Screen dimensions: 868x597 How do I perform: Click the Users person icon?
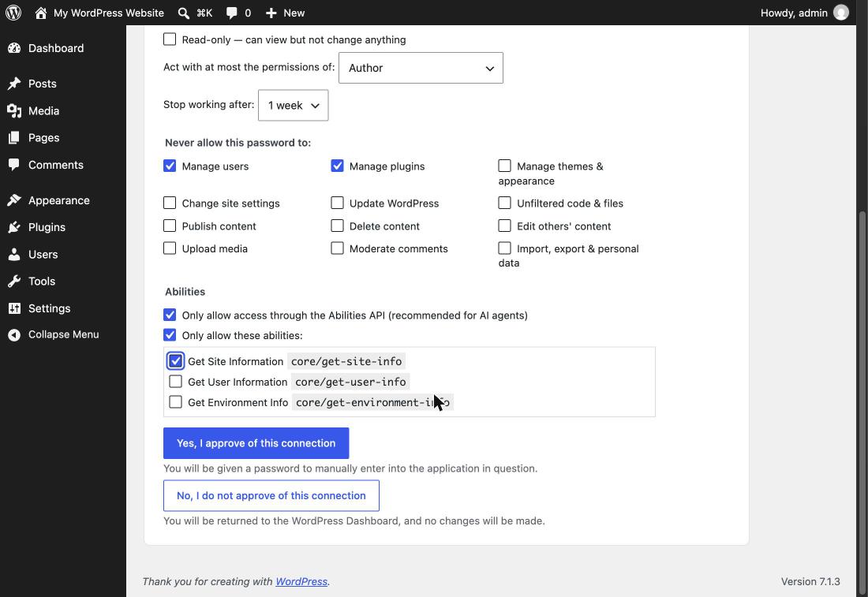point(14,255)
